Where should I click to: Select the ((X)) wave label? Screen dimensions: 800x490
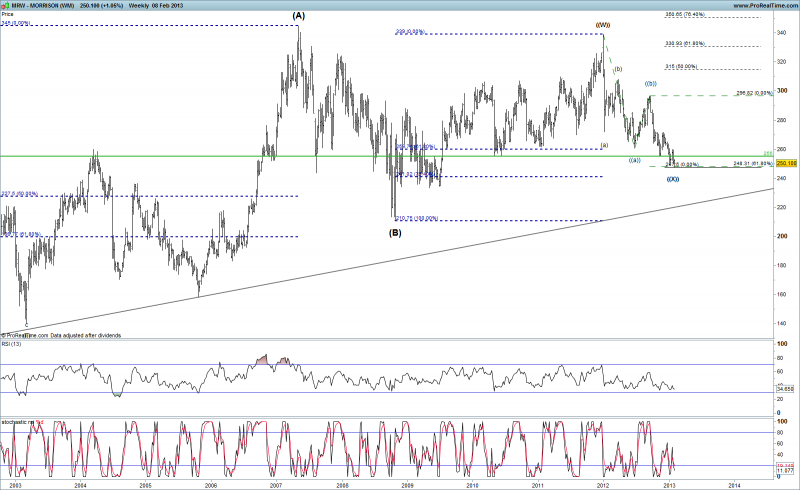[673, 179]
